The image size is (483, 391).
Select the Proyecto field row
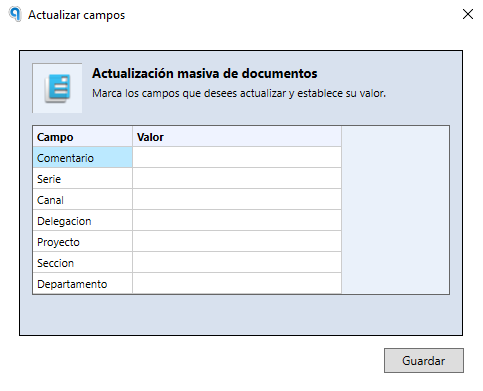point(83,242)
